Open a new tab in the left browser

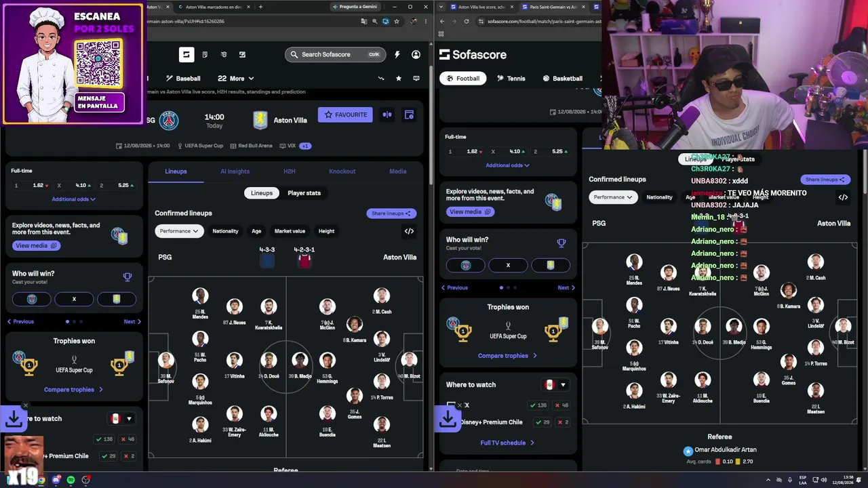pos(260,7)
